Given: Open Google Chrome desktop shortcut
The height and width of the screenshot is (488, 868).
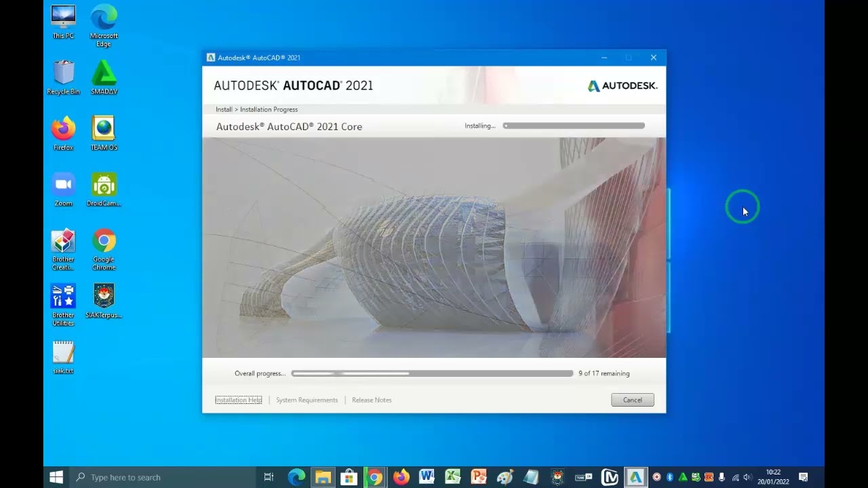Looking at the screenshot, I should point(104,249).
